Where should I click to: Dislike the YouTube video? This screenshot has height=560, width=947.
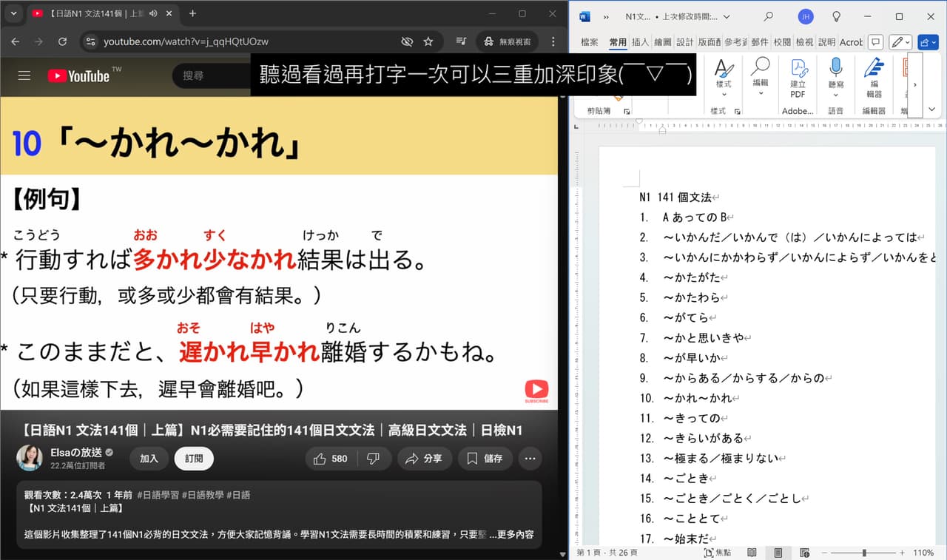(374, 459)
